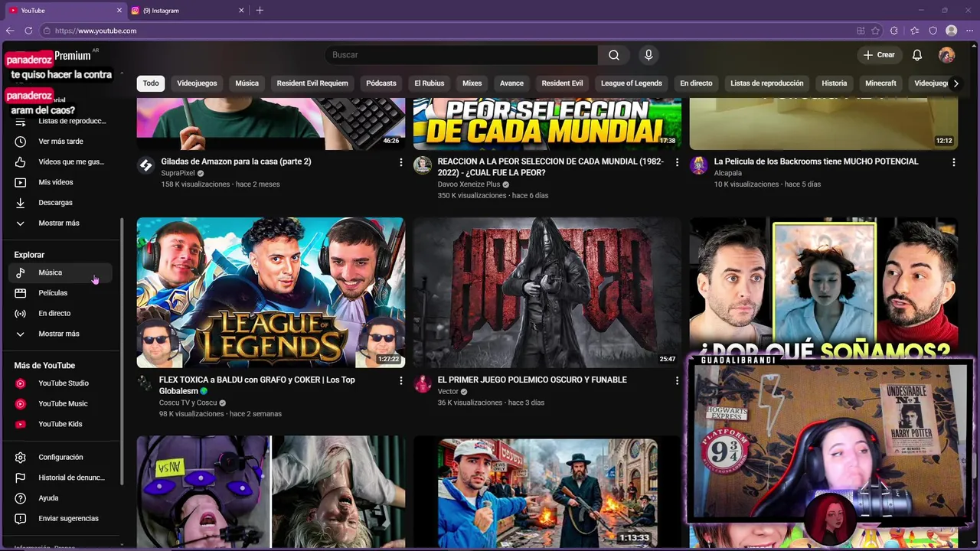
Task: Select the Resident Evil Requiem chip
Action: coord(312,83)
